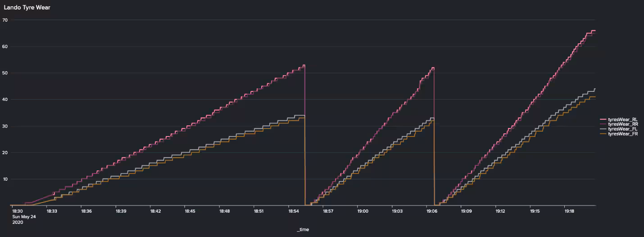Click the rear tyre wear peak before the first pit drop
This screenshot has height=237, width=644.
tap(304, 65)
